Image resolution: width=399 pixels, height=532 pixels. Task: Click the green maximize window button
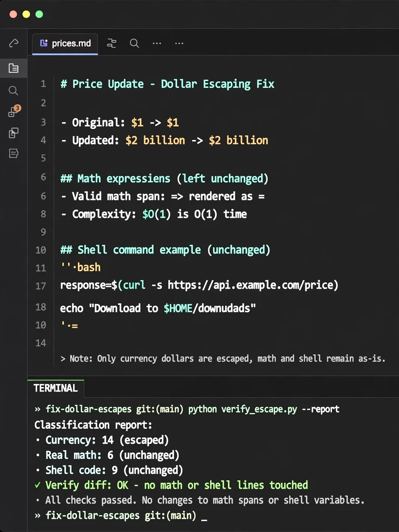(39, 14)
